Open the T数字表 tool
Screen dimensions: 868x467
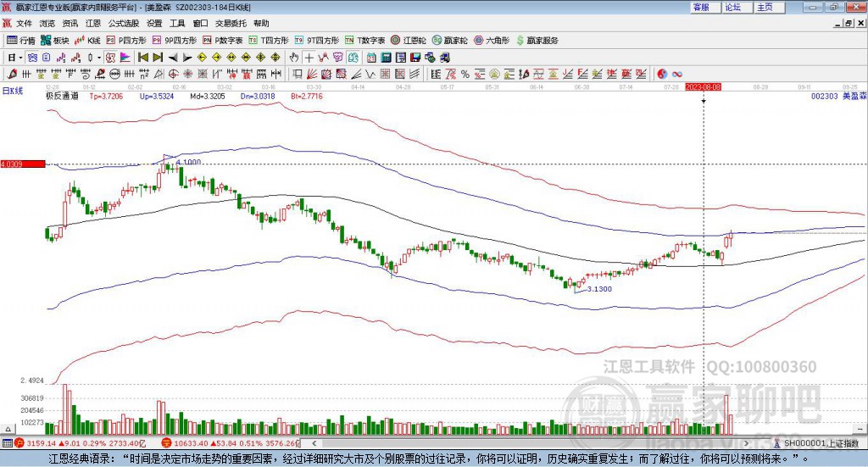pyautogui.click(x=364, y=41)
